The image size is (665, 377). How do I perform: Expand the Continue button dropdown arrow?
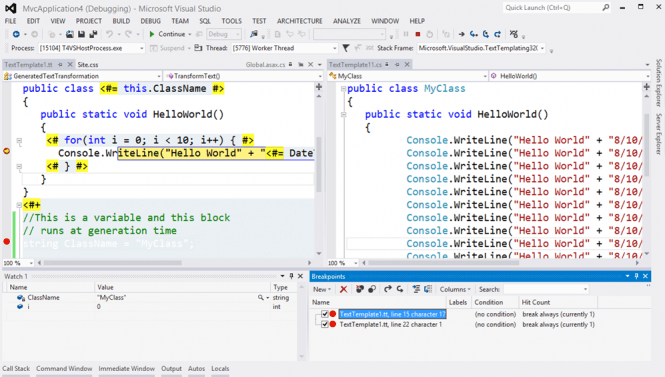[x=190, y=34]
